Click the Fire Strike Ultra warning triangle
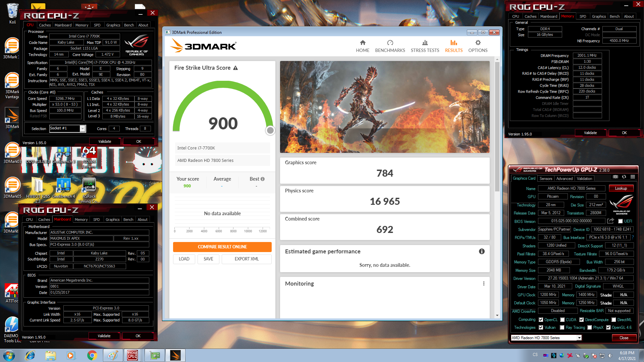The width and height of the screenshot is (644, 362). pyautogui.click(x=235, y=68)
